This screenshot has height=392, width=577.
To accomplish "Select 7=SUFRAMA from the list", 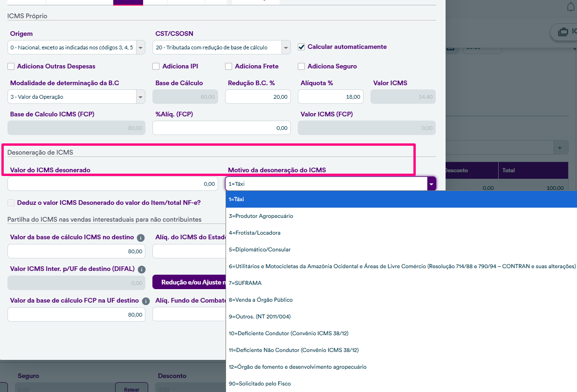I will coord(245,283).
